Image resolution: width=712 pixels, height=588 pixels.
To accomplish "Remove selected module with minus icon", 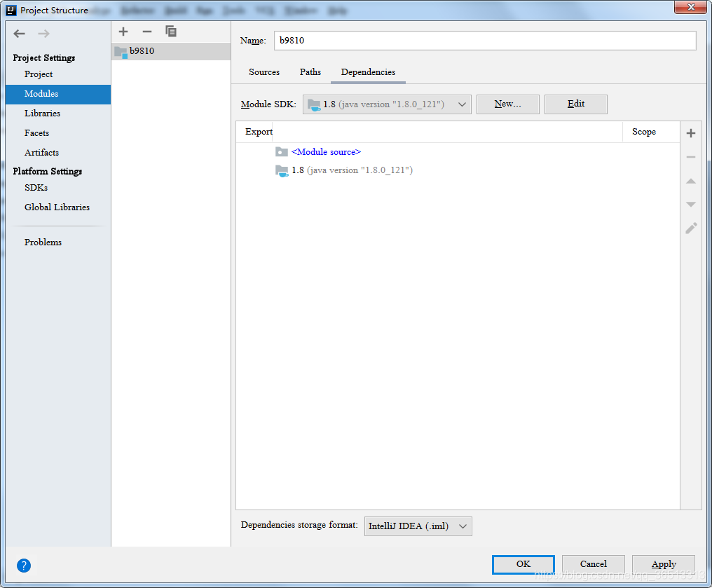I will coord(146,32).
